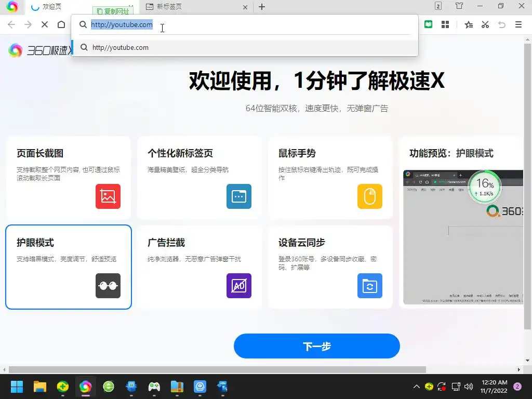Viewport: 532px width, 399px height.
Task: Open the clock showing 12:20 AM
Action: pyautogui.click(x=494, y=387)
